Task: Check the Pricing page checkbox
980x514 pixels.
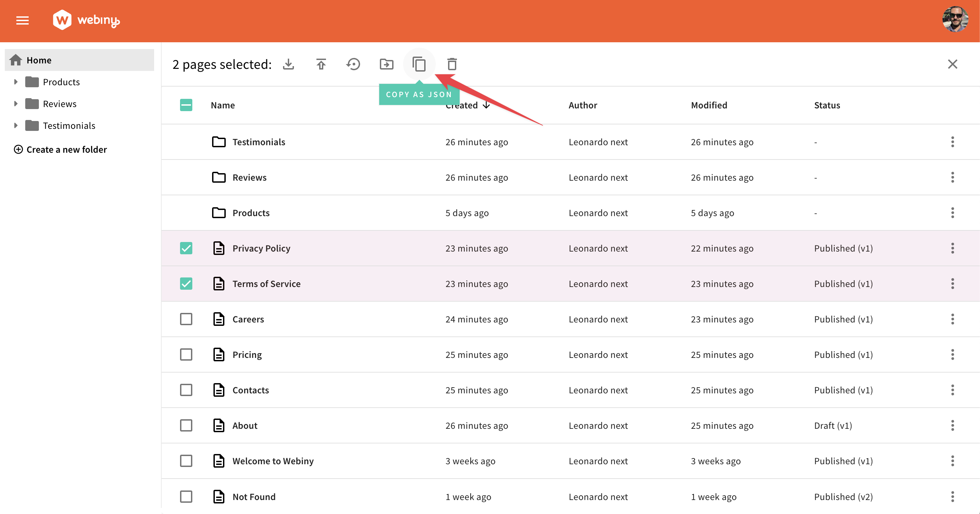Action: coord(186,355)
